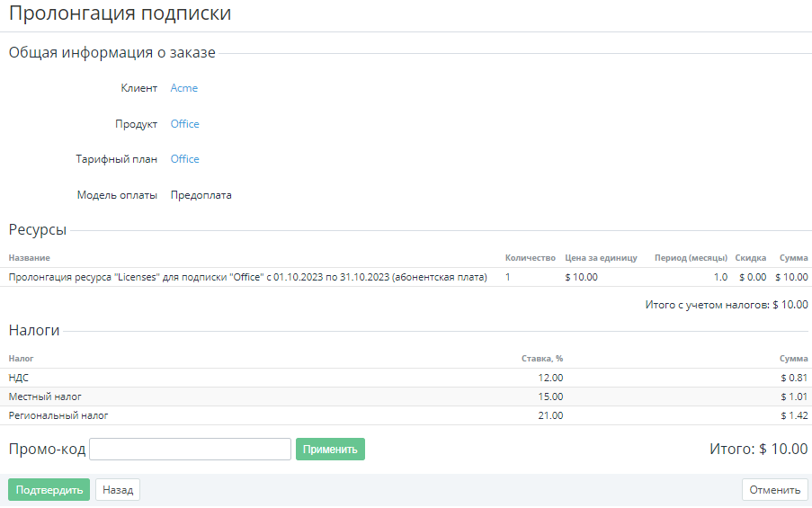Select the Licenses resource renewal row

point(247,277)
